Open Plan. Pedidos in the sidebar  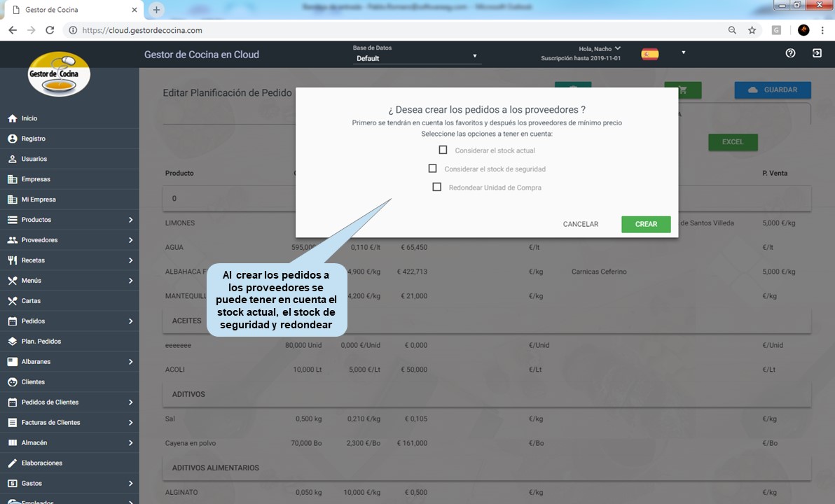[41, 342]
